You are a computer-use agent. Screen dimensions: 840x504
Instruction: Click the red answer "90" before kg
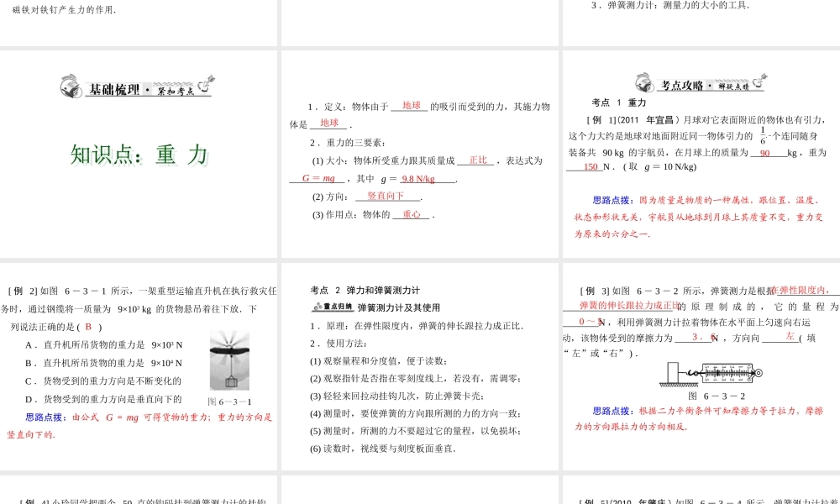pyautogui.click(x=764, y=153)
